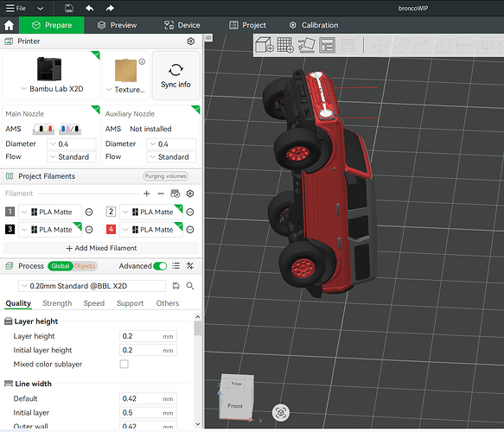The width and height of the screenshot is (504, 432).
Task: Click the Add plate grid icon
Action: coord(285,45)
